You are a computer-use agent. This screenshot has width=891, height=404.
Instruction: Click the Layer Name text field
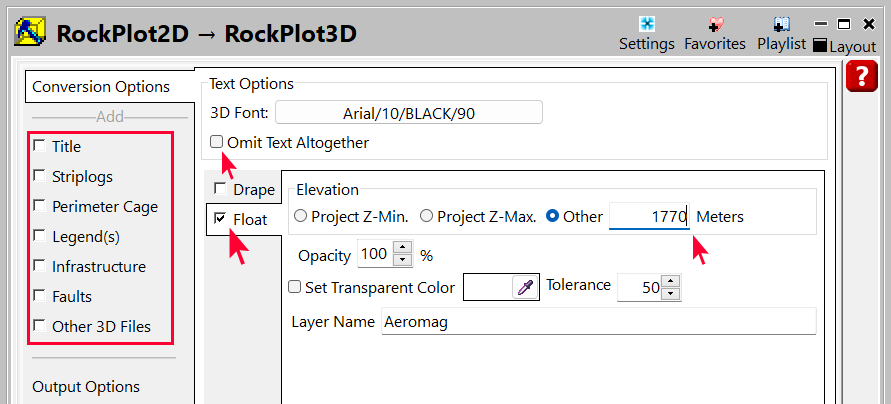[x=598, y=322]
